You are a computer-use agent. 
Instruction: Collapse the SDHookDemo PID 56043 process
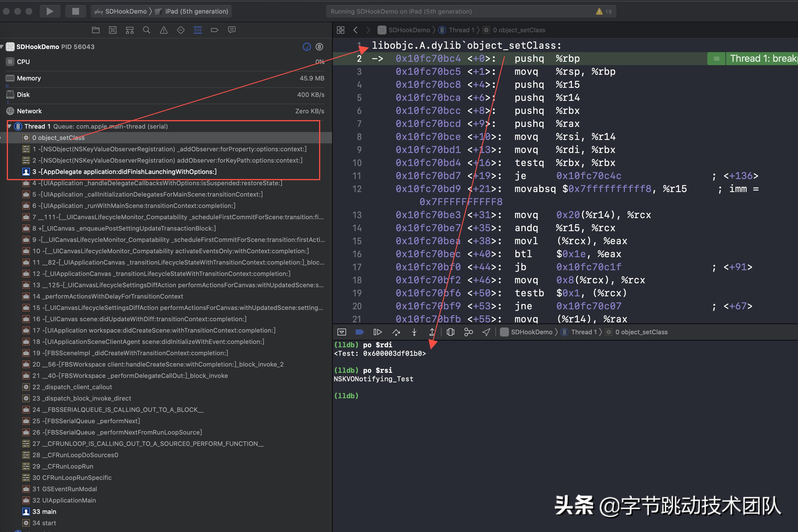coord(2,47)
